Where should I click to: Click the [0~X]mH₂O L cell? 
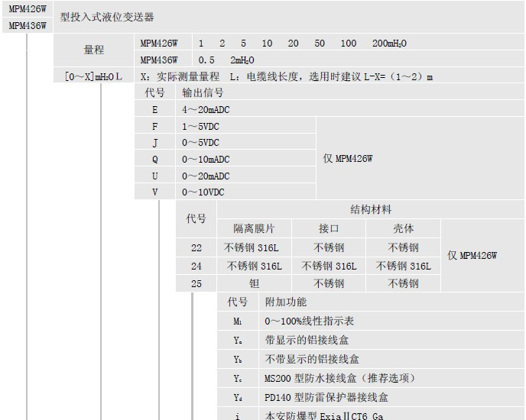tap(93, 76)
